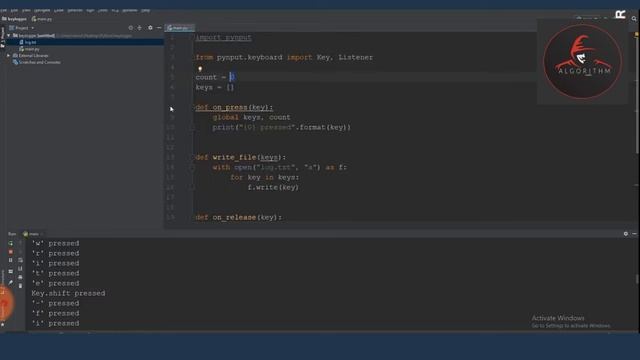640x360 pixels.
Task: Show the lightbulb quick-fix suggestions
Action: 200,69
